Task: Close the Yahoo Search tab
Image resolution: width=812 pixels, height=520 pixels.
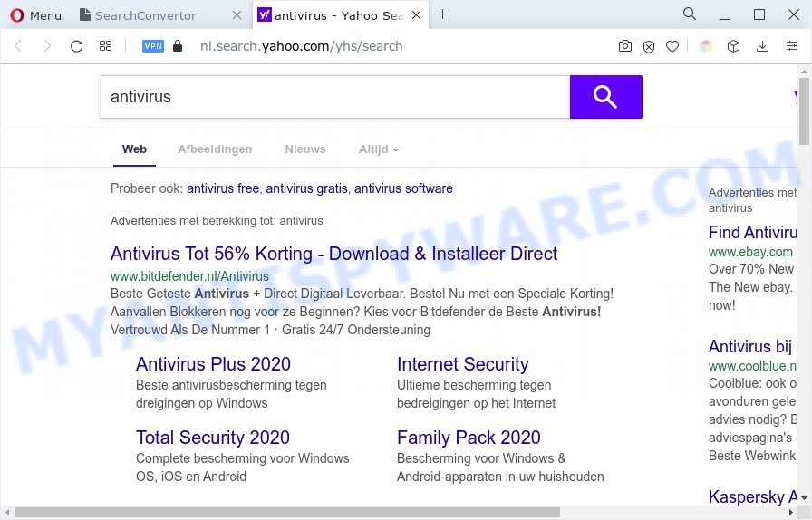Action: (x=416, y=15)
